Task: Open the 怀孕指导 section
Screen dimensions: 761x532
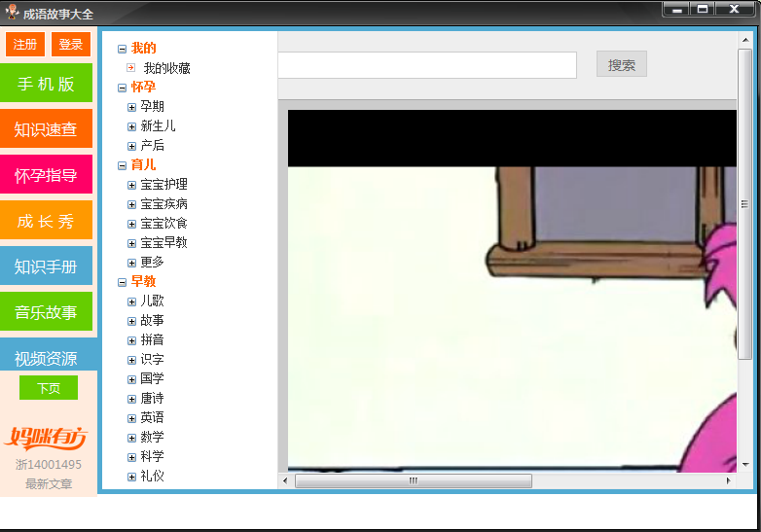Action: [x=46, y=175]
